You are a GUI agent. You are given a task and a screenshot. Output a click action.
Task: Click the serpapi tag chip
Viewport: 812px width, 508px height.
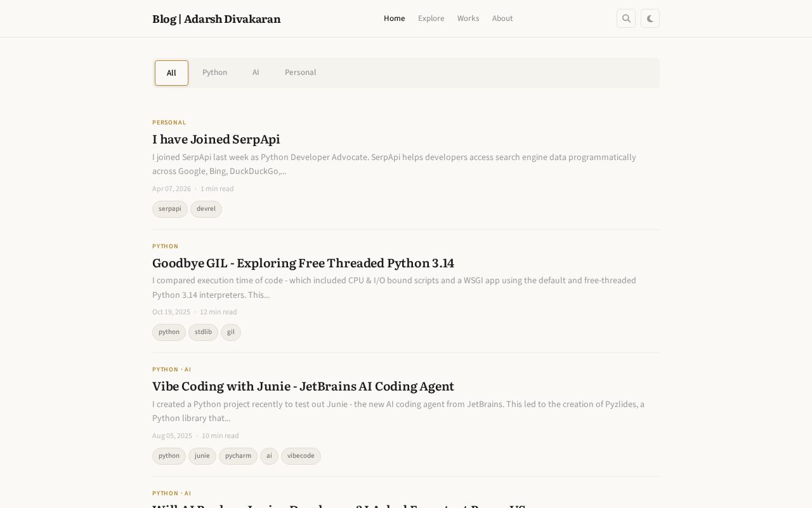[x=170, y=209]
